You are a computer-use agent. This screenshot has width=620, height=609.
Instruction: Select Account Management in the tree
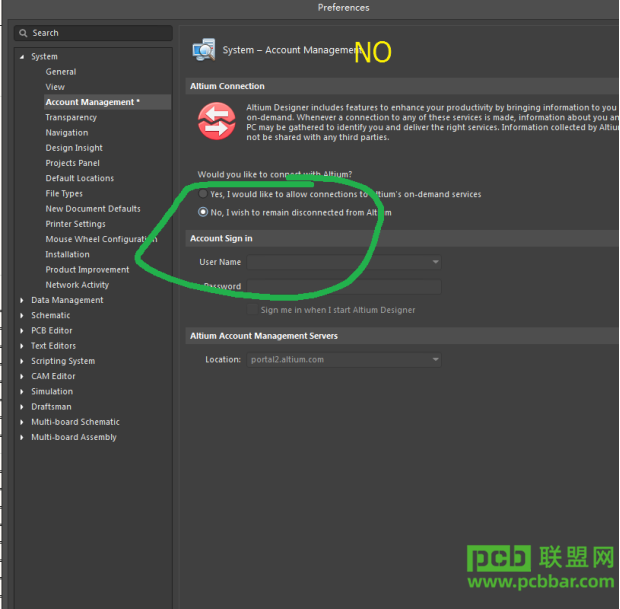coord(108,102)
